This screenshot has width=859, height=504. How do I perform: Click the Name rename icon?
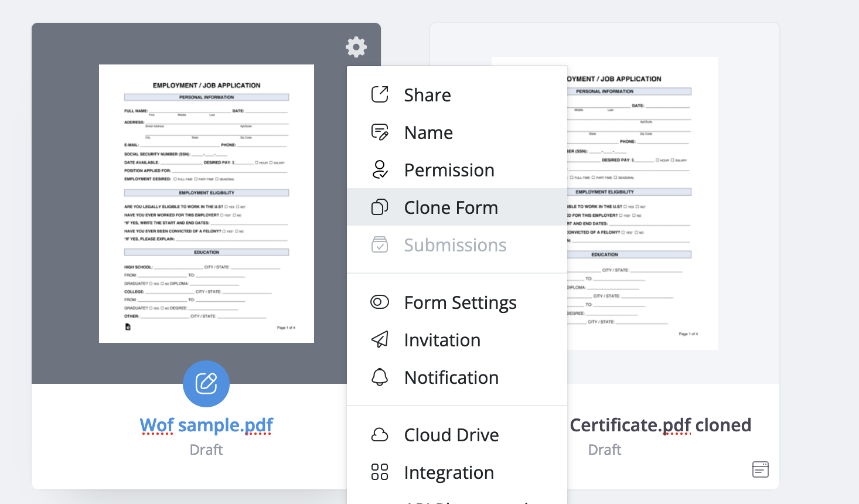point(380,132)
